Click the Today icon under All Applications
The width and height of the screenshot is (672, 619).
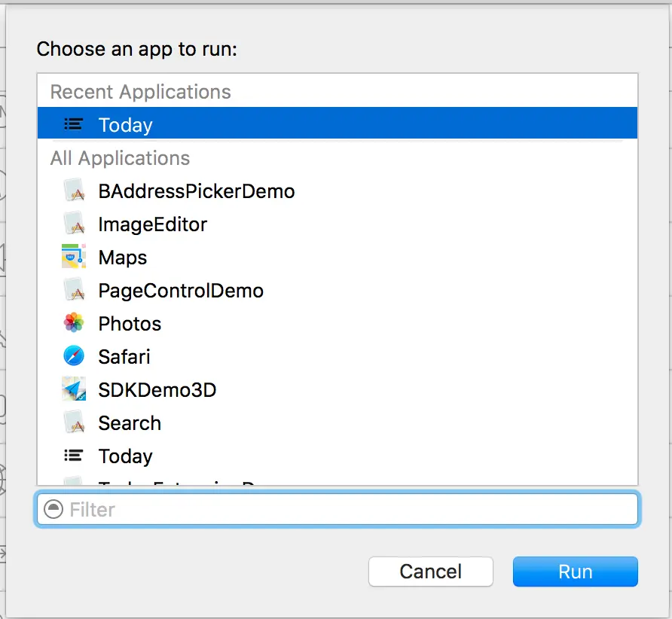coord(73,456)
